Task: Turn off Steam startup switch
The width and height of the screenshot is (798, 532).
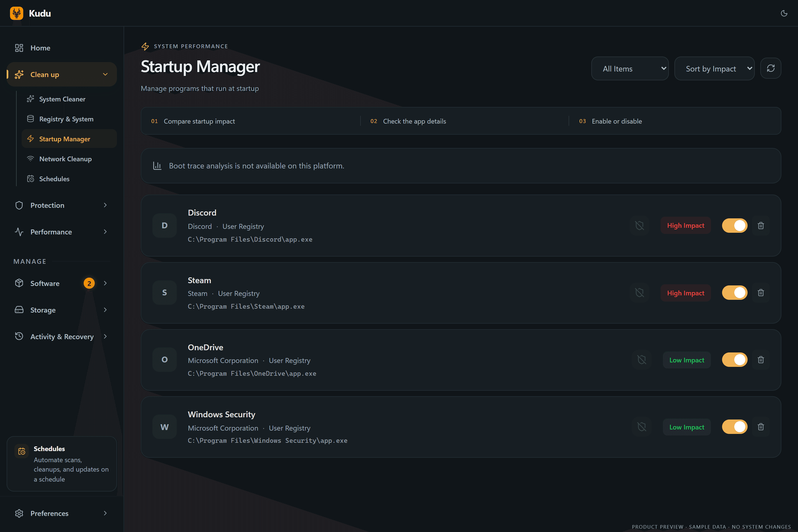Action: (x=735, y=293)
